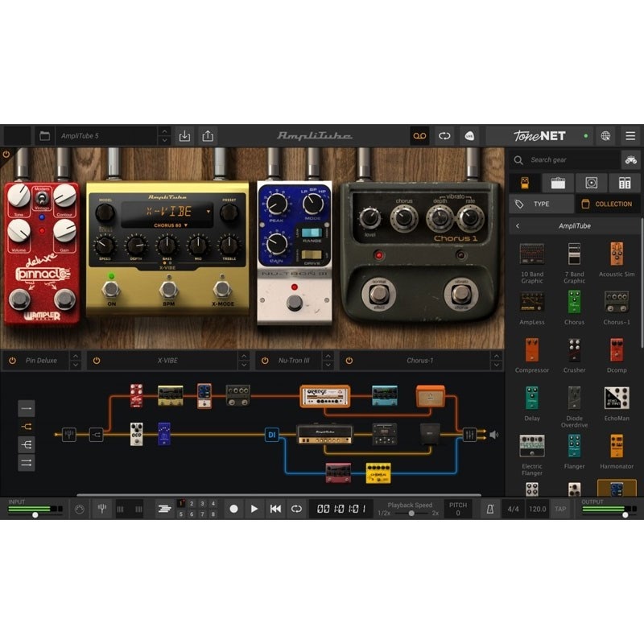Go back from the AmpliTube collection

coord(518,226)
